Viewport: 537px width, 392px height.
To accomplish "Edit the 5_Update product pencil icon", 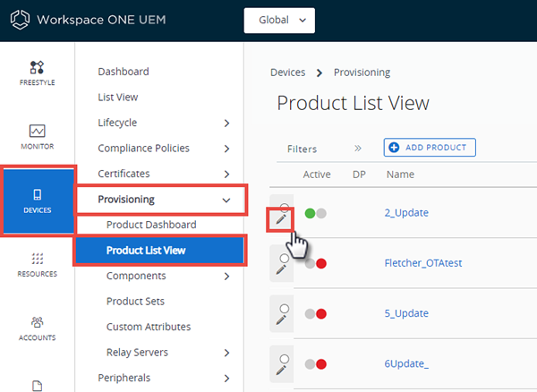I will [x=281, y=320].
